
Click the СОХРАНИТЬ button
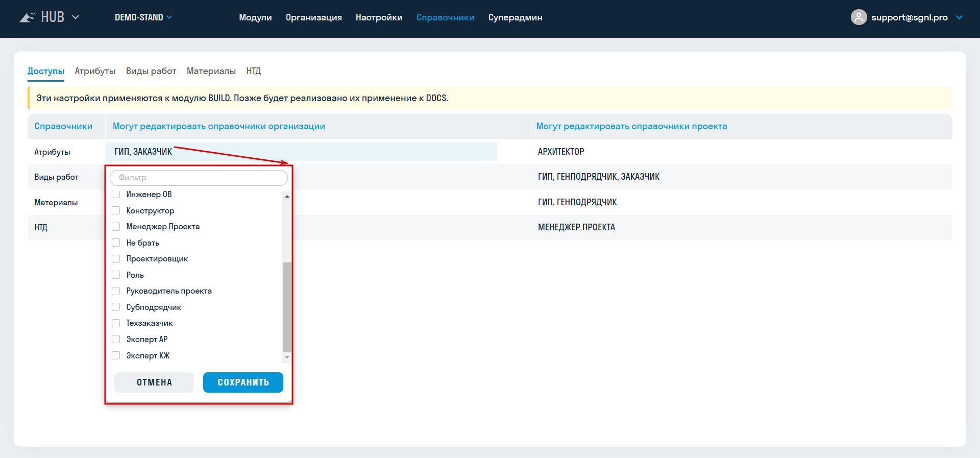243,382
